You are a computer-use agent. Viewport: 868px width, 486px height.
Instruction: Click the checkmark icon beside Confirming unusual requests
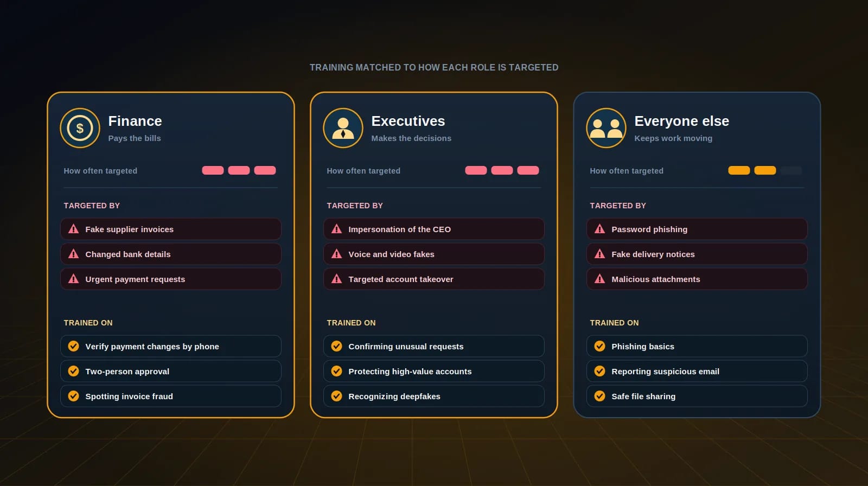coord(336,346)
